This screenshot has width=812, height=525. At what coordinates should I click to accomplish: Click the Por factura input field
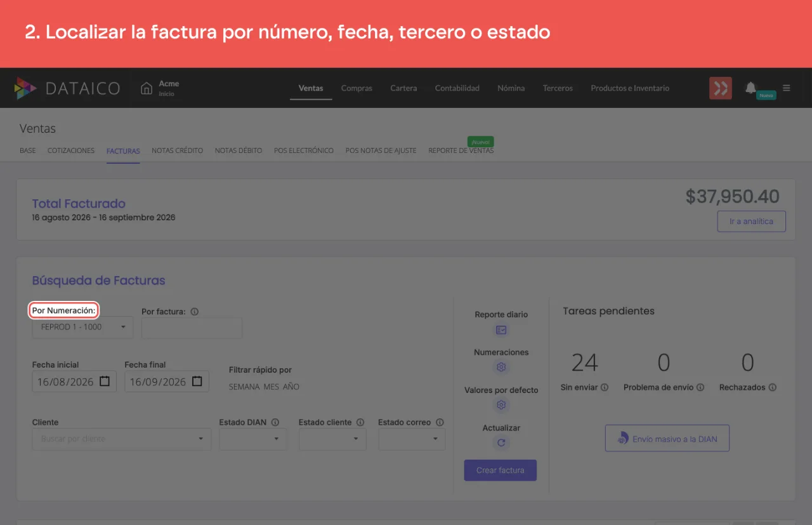click(192, 328)
